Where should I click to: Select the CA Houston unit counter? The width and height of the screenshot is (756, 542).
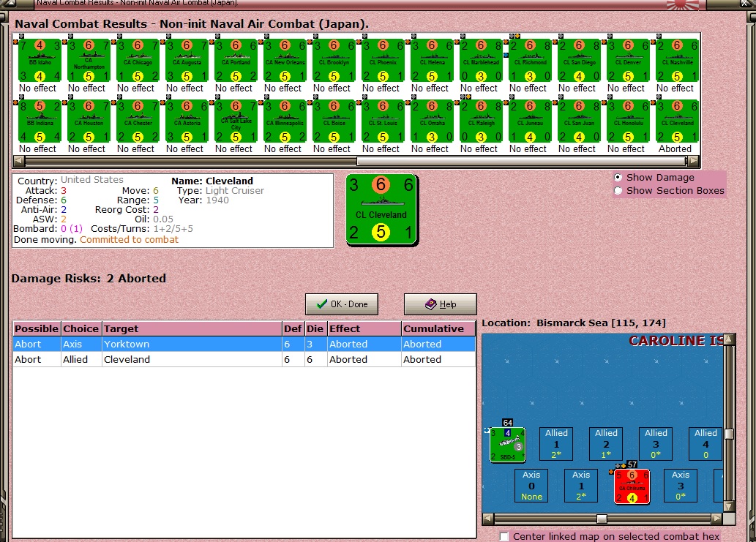89,121
